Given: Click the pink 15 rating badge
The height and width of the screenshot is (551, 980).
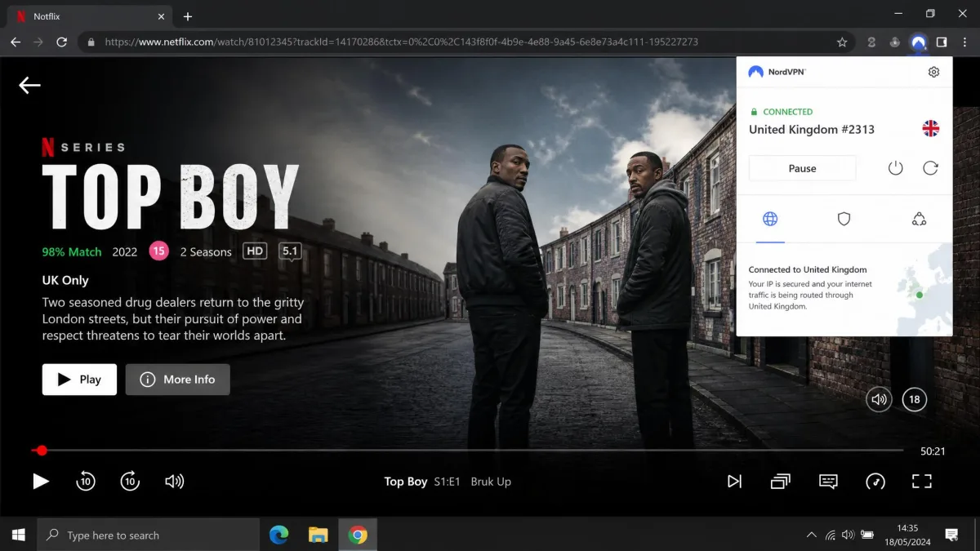Looking at the screenshot, I should point(158,251).
